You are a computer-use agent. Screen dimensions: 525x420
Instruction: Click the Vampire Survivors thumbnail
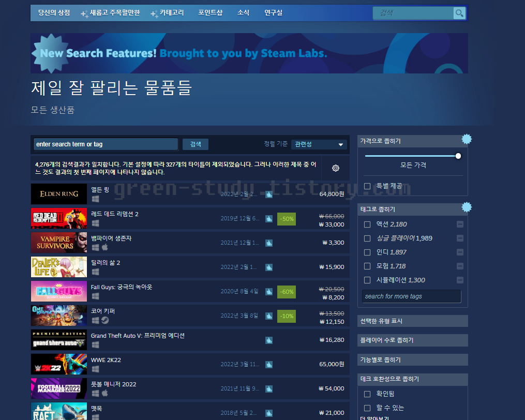coord(59,243)
